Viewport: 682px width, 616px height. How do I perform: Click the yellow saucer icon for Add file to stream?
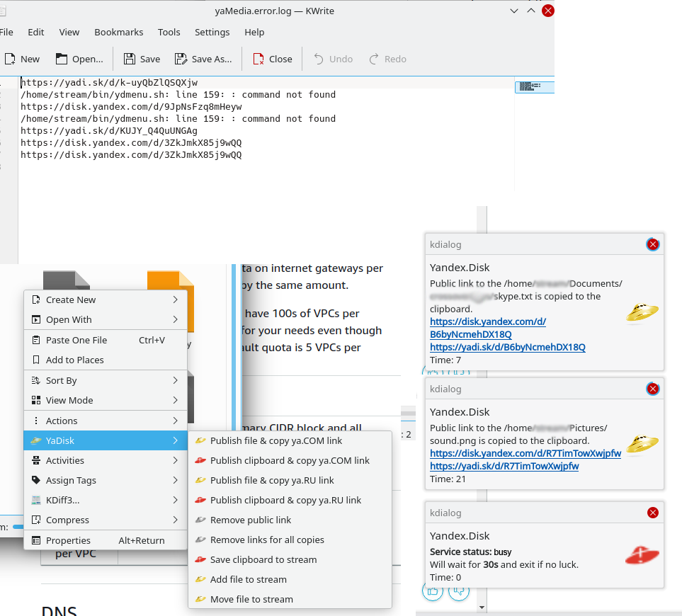click(x=200, y=579)
